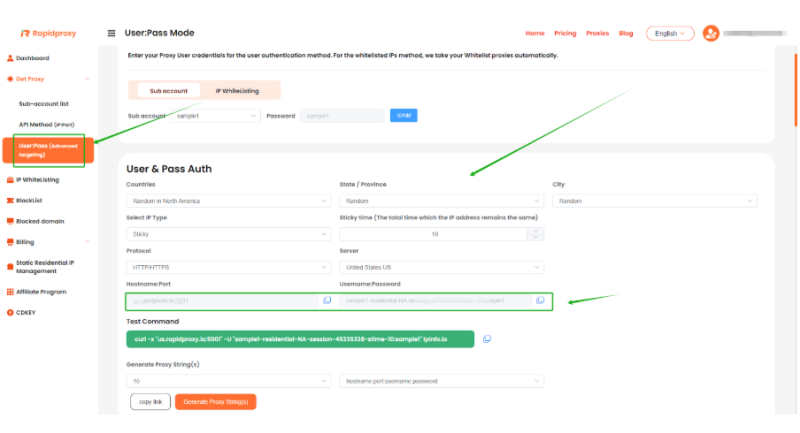Open the State / Province dropdown
The width and height of the screenshot is (800, 433).
pos(441,201)
